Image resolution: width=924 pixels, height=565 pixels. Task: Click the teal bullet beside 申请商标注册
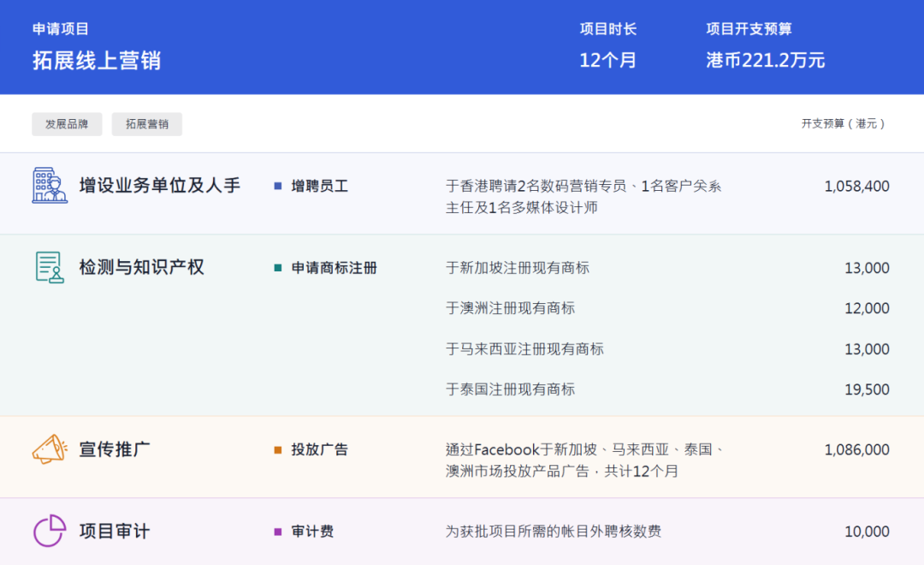(277, 268)
